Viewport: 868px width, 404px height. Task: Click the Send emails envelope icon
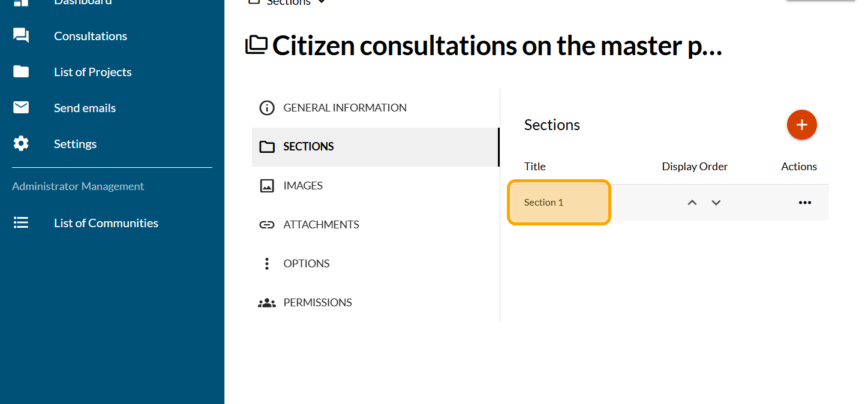click(21, 108)
